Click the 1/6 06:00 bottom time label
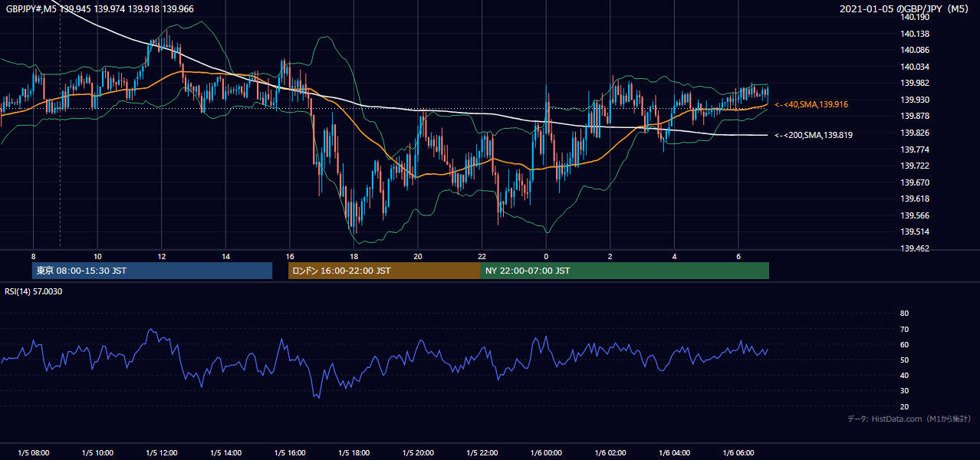Screen dimensions: 980x460 pos(738,453)
